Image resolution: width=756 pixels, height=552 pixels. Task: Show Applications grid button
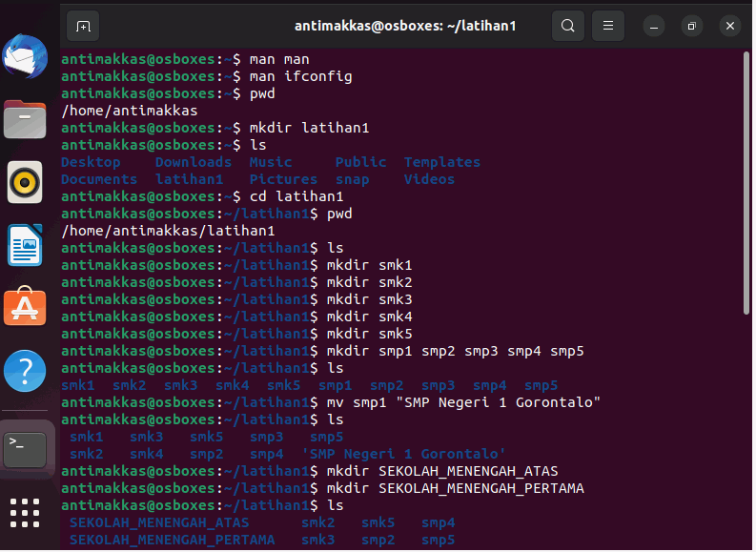click(x=25, y=514)
